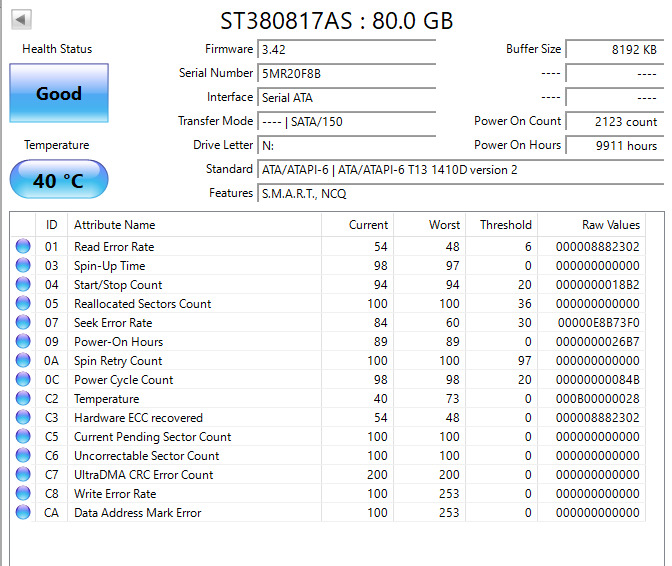Click the Worst value 73 for Temperature
Viewport: 672px width, 566px height.
(x=453, y=399)
